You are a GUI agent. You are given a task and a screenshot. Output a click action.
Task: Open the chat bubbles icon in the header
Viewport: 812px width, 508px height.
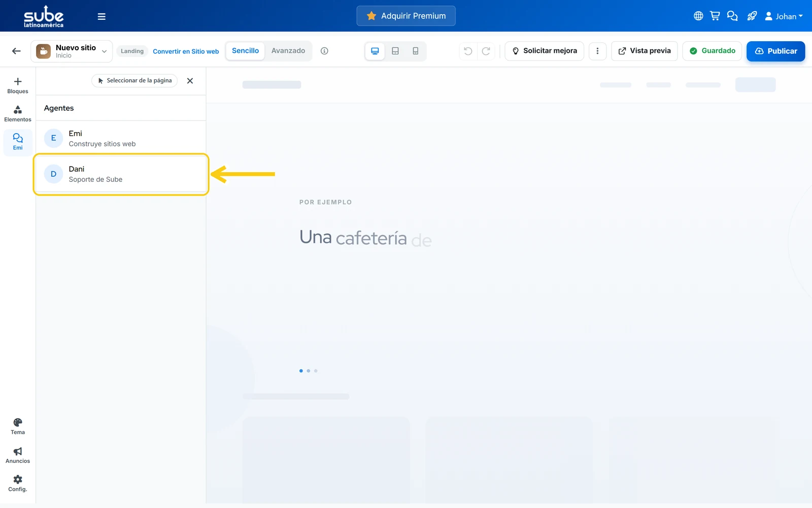[x=732, y=16]
